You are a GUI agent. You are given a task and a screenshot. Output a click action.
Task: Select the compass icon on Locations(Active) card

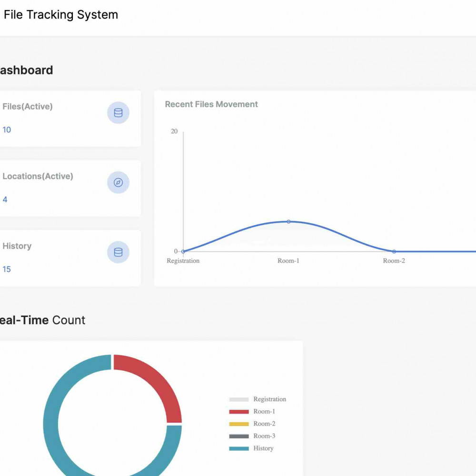118,182
